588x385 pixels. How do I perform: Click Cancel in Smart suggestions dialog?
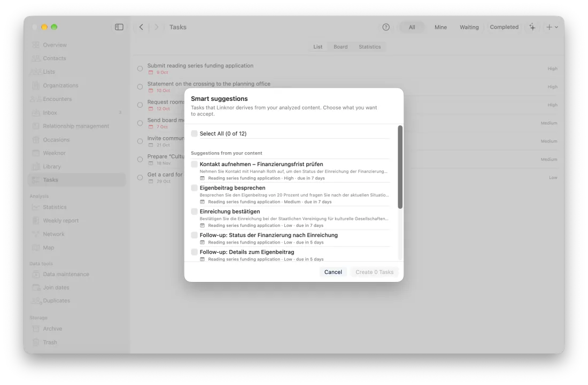pyautogui.click(x=333, y=272)
